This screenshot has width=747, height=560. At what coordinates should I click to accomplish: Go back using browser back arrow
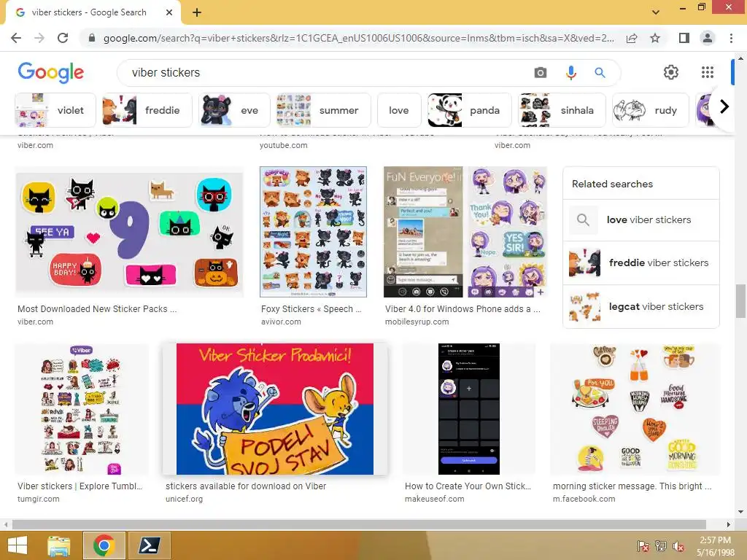(x=16, y=38)
